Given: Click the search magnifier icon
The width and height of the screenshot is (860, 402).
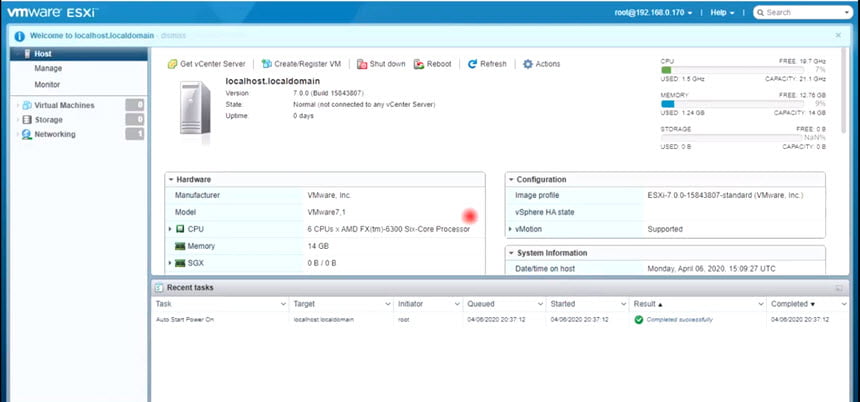Looking at the screenshot, I should [x=760, y=12].
